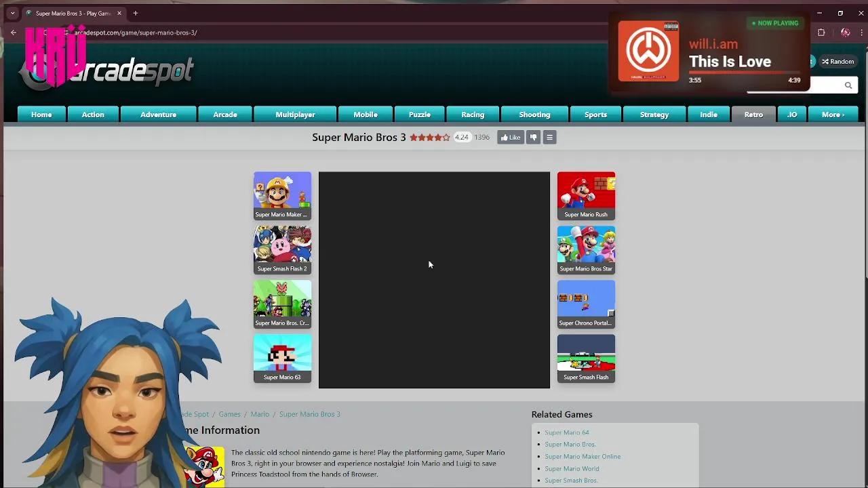The height and width of the screenshot is (488, 868).
Task: Follow the Super Mario Bros 3 breadcrumb link
Action: click(x=310, y=414)
